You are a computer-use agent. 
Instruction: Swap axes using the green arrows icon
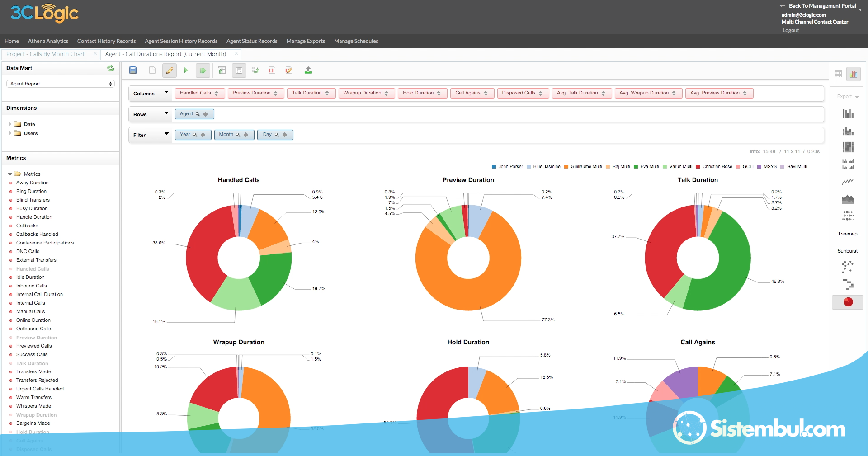pyautogui.click(x=255, y=70)
